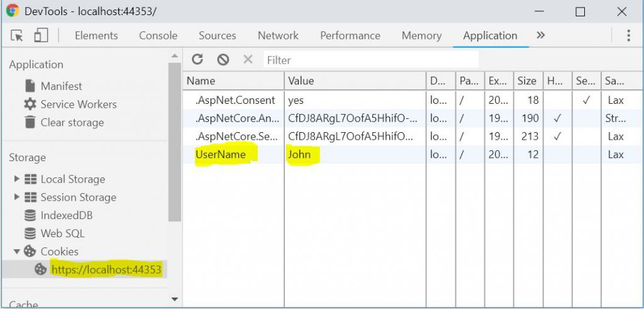
Task: Click the delete selected cookie X icon
Action: (x=248, y=60)
